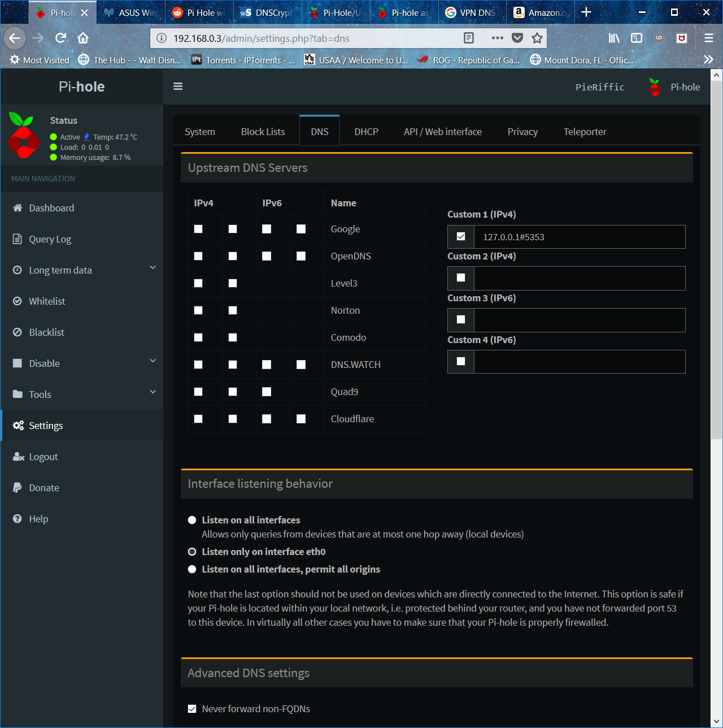Open Most Visited bookmarks folder
This screenshot has height=728, width=723.
(x=40, y=60)
